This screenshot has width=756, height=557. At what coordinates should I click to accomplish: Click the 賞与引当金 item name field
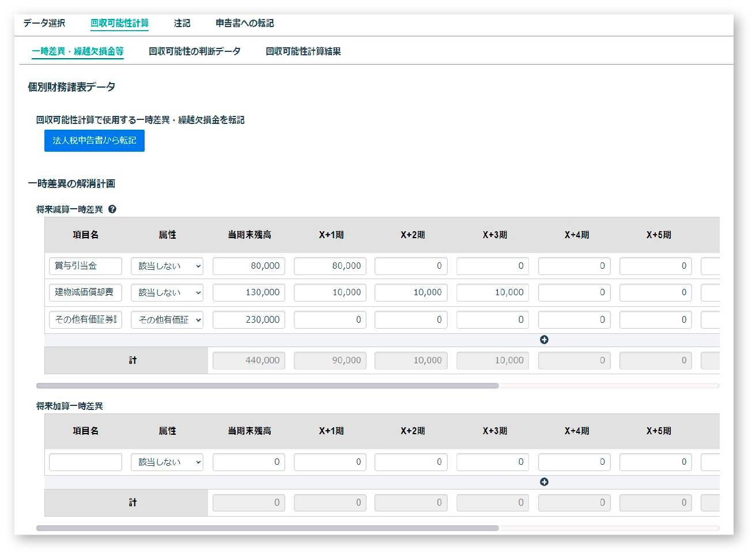pos(85,266)
